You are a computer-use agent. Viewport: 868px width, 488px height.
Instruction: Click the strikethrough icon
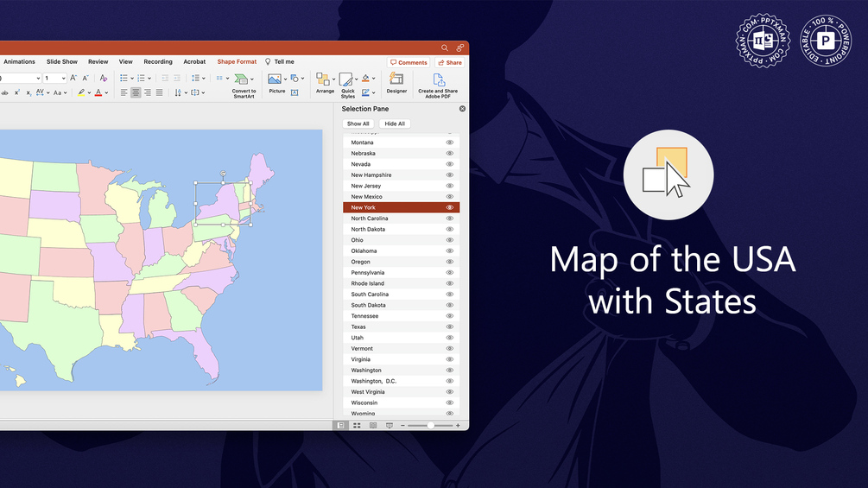[4, 92]
